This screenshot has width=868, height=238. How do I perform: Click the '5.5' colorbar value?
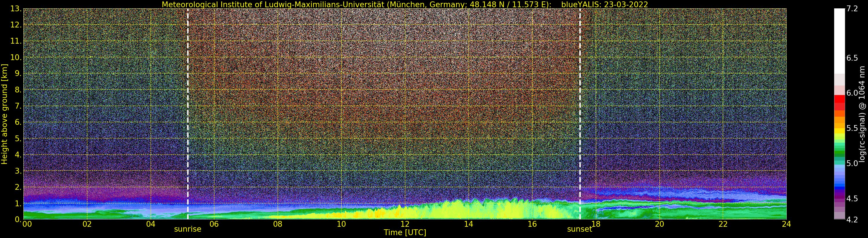click(x=852, y=128)
